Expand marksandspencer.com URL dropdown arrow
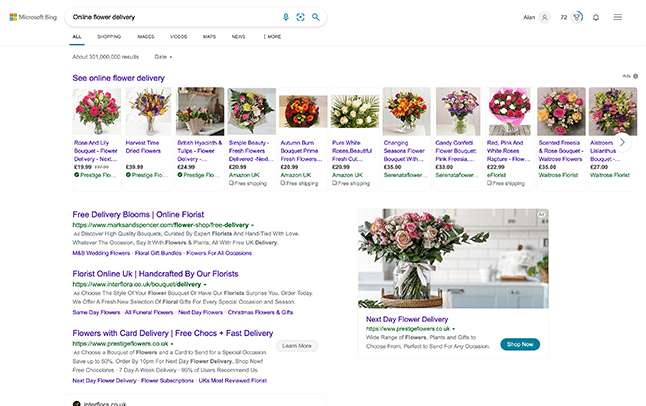The width and height of the screenshot is (646, 406). (253, 225)
